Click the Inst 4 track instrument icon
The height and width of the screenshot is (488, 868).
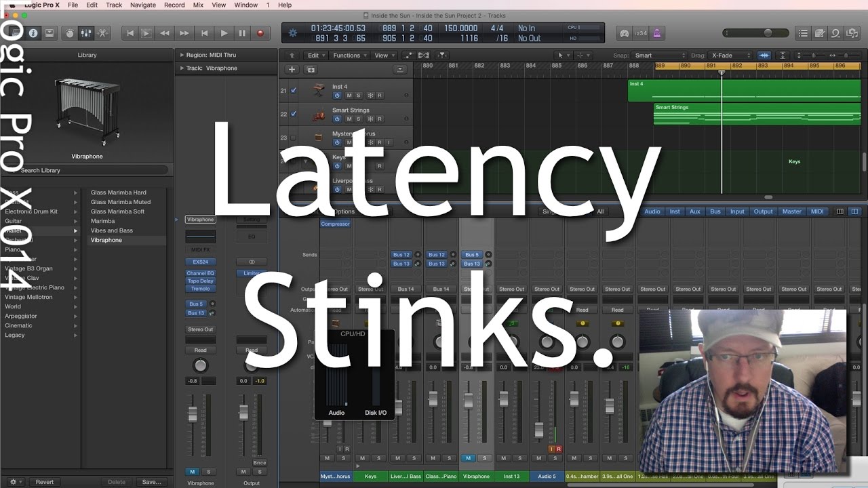(318, 90)
